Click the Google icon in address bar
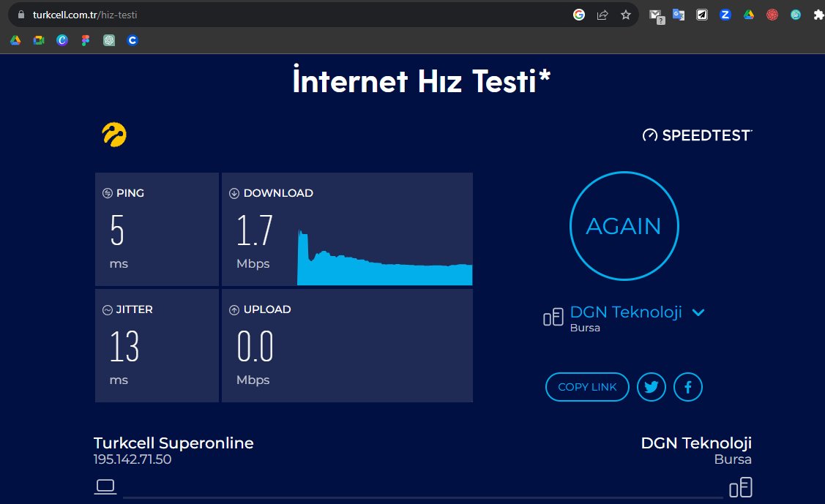 pyautogui.click(x=579, y=15)
